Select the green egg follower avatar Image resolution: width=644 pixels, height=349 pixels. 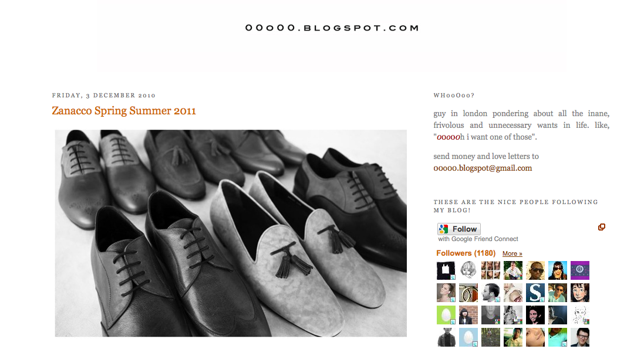pos(446,315)
